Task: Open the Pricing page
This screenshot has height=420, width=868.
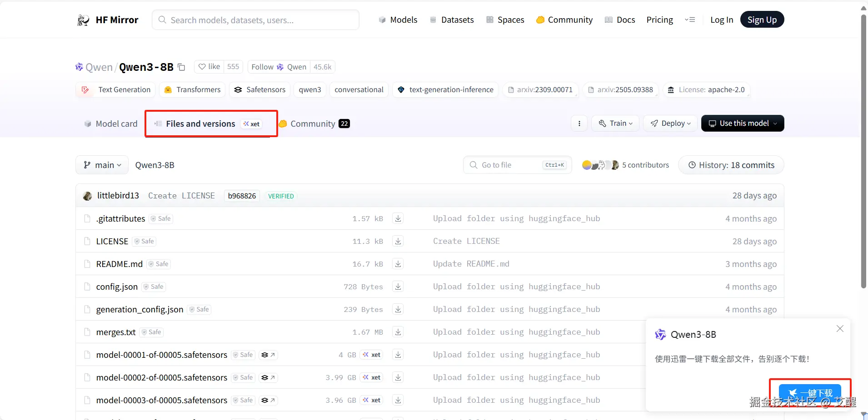Action: [660, 20]
